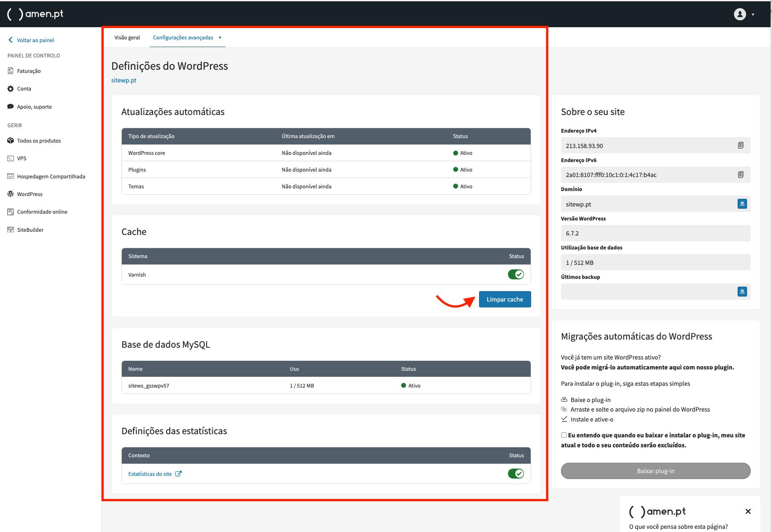Toggle the Varnish cache switch

pos(515,274)
